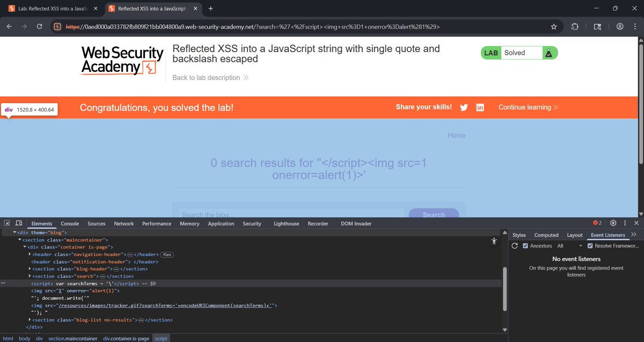The height and width of the screenshot is (342, 644).
Task: Expand the section blog-list no-results node
Action: point(30,319)
